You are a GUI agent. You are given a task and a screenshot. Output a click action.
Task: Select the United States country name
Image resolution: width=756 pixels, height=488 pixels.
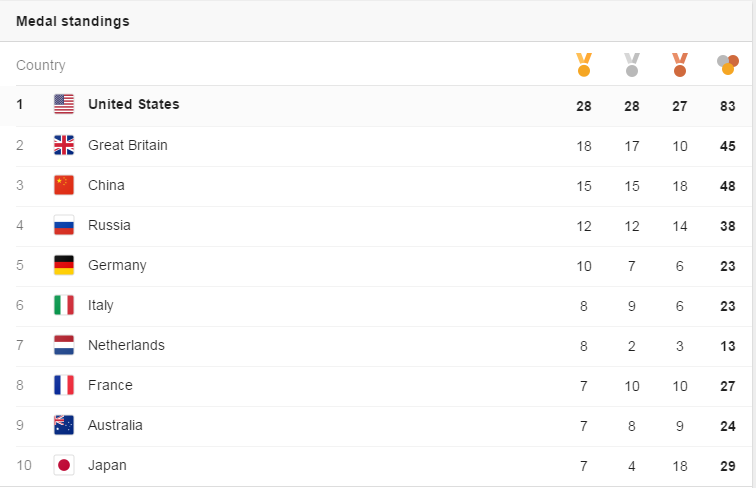[x=134, y=104]
